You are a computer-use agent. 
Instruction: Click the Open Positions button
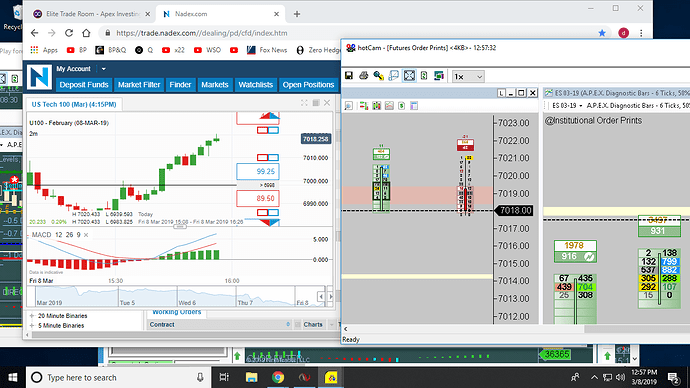pyautogui.click(x=308, y=84)
